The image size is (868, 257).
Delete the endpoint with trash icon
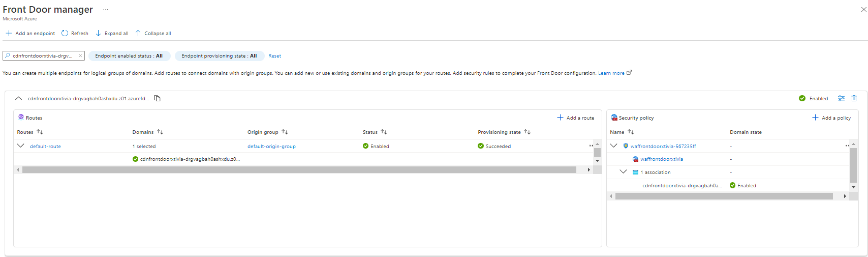pyautogui.click(x=854, y=99)
